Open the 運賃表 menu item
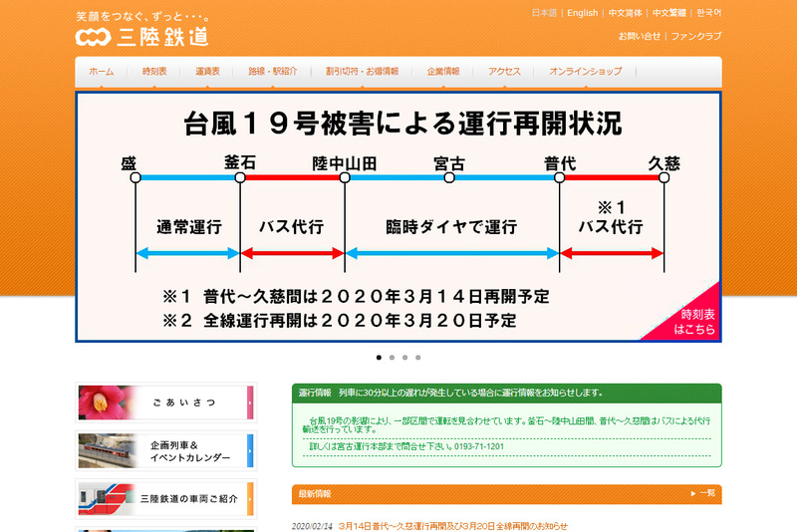 [x=207, y=72]
